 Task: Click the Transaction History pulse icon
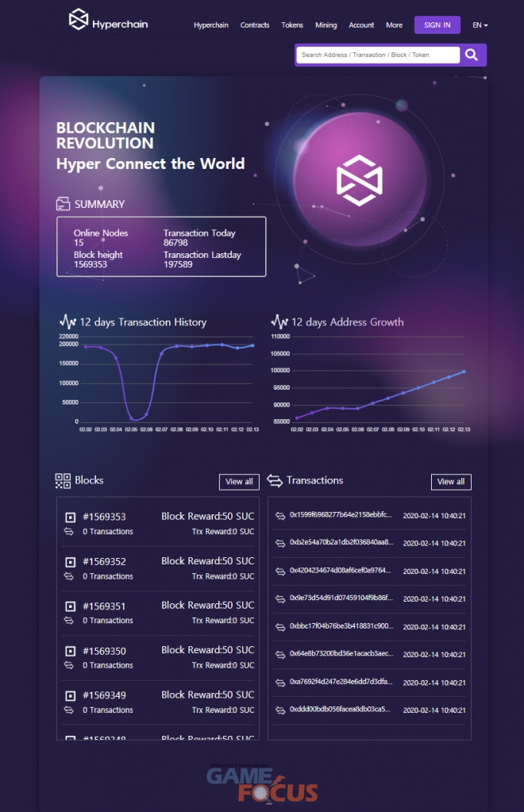(x=67, y=321)
